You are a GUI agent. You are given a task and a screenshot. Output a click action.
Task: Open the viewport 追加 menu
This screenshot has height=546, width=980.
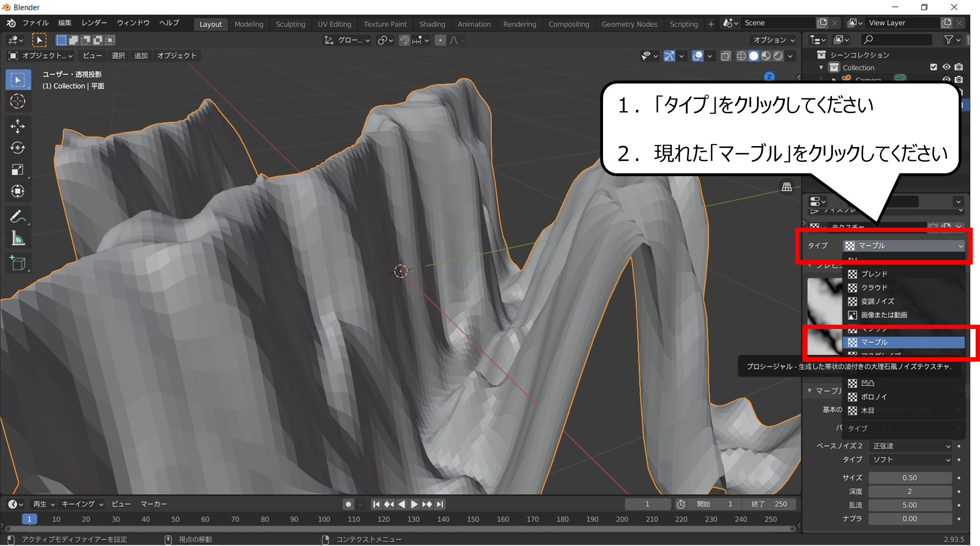(141, 56)
